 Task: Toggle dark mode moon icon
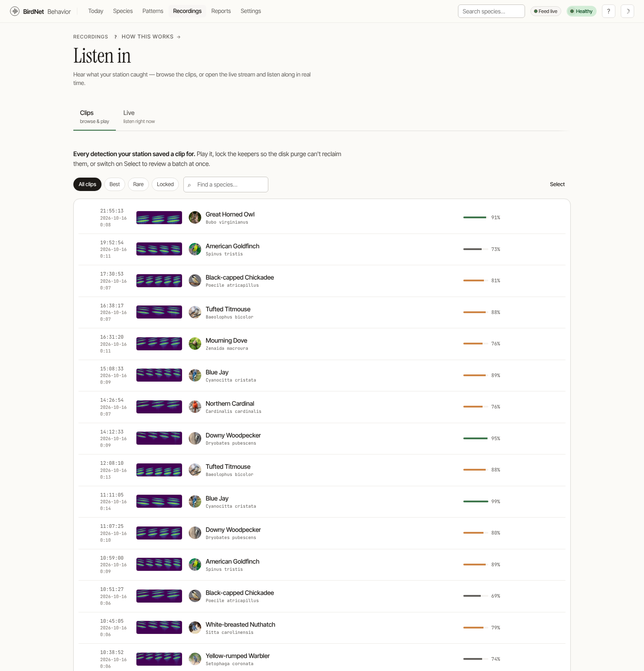627,11
